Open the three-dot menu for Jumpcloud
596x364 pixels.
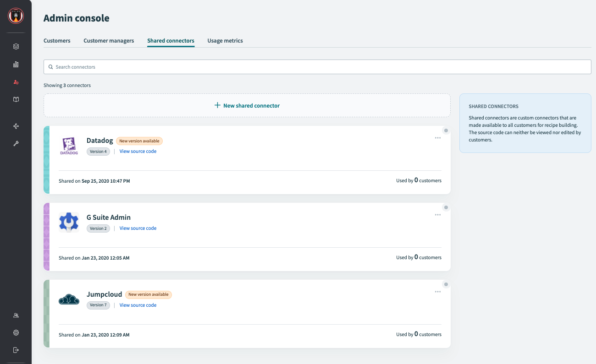click(x=438, y=292)
